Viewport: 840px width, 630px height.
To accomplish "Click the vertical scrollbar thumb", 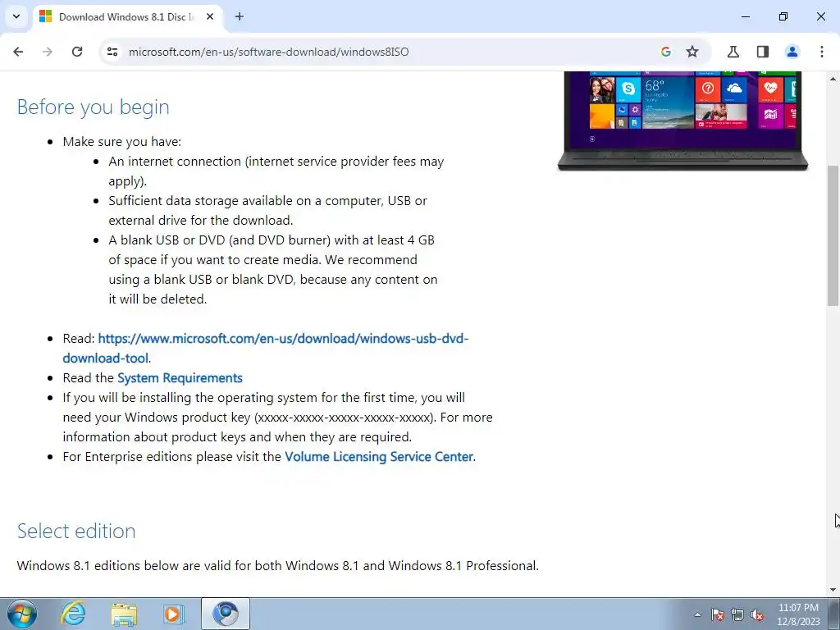I will click(x=833, y=235).
